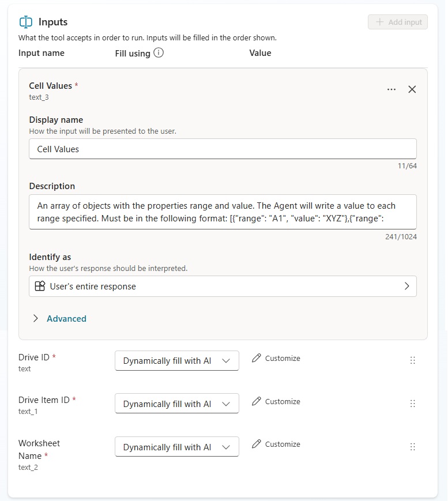Click Customize link for Worksheet Name
This screenshot has width=448, height=501.
283,444
